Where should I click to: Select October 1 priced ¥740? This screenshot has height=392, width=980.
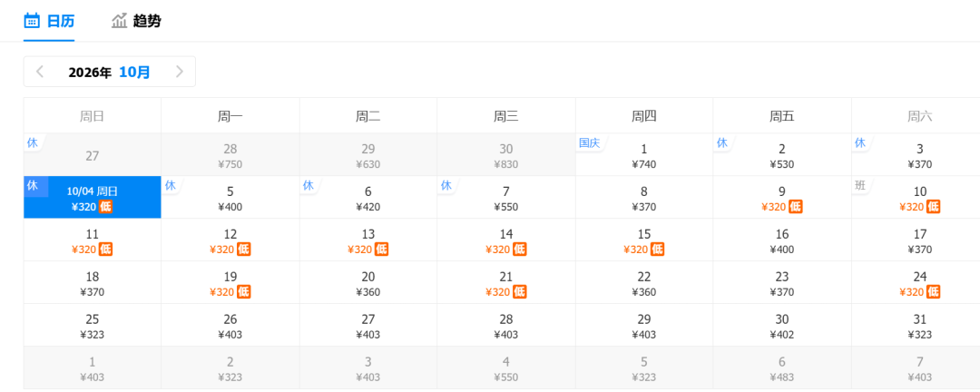tap(644, 155)
